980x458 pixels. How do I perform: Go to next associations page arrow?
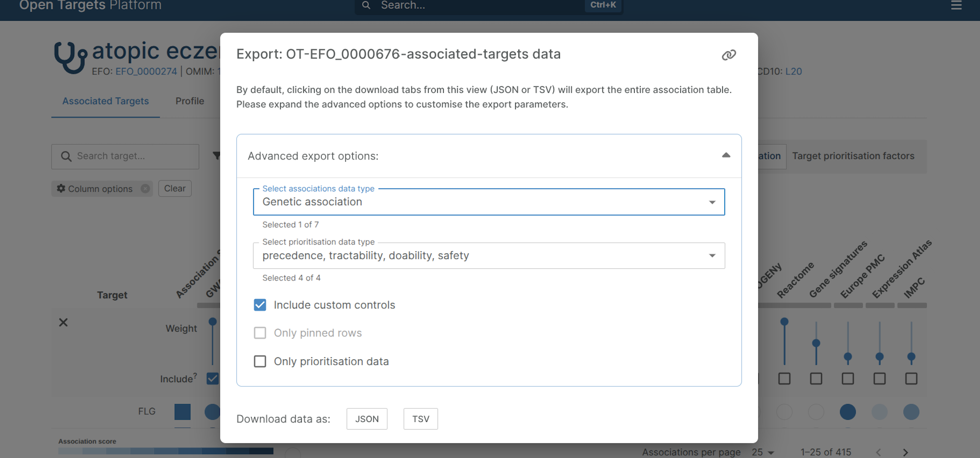905,452
